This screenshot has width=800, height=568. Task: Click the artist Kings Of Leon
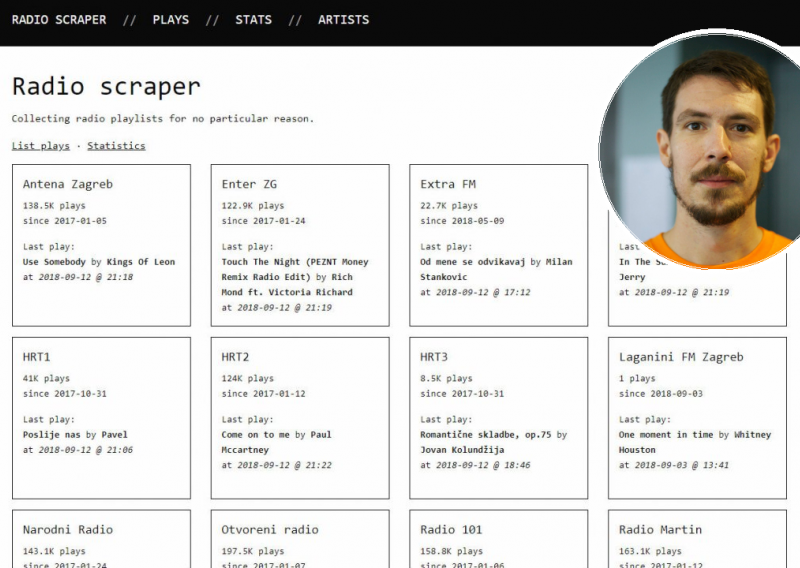tap(141, 262)
